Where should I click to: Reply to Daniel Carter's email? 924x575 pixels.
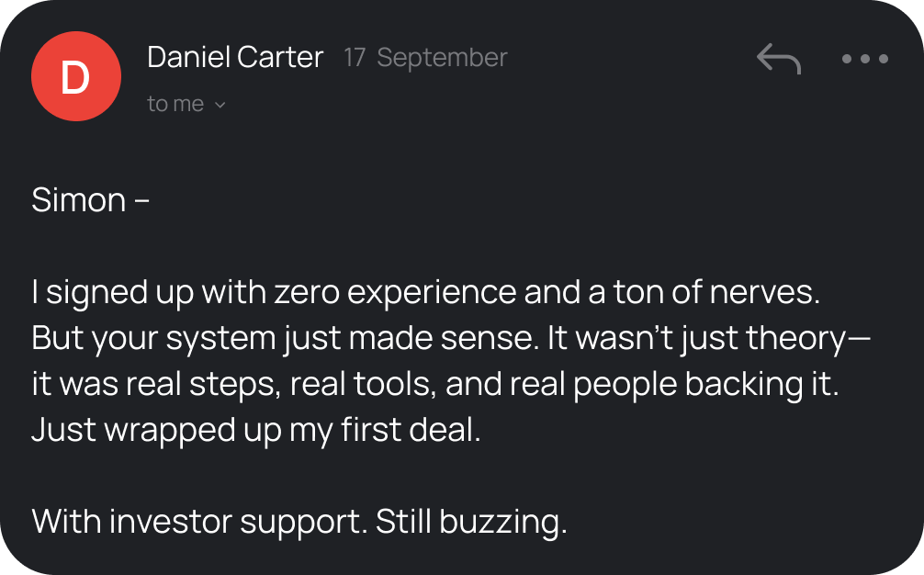tap(778, 60)
